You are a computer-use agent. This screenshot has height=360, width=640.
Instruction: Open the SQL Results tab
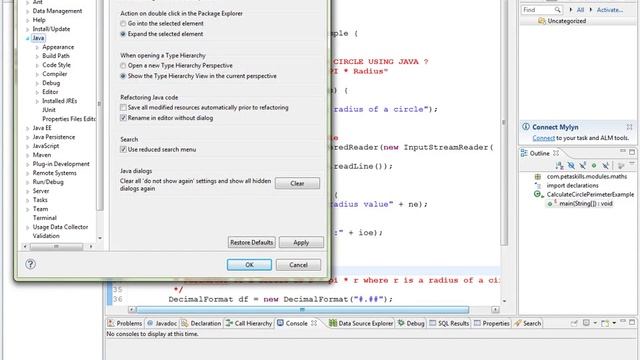point(449,323)
